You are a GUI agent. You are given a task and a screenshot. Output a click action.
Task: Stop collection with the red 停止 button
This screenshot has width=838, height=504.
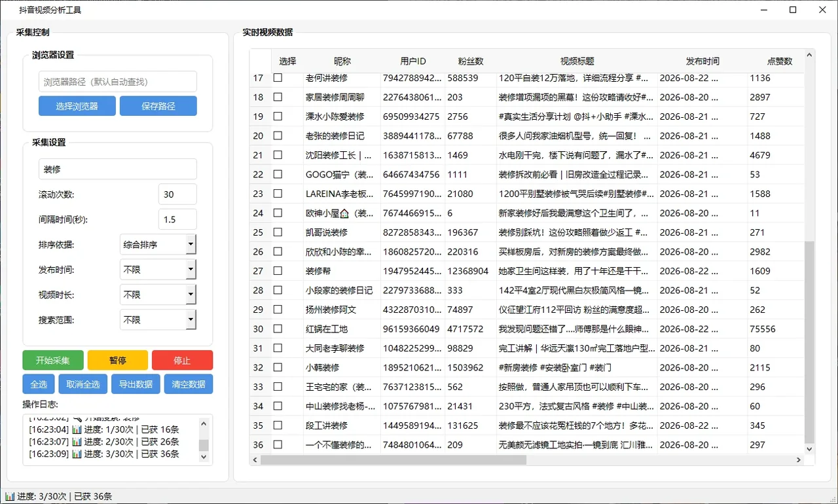click(x=182, y=360)
